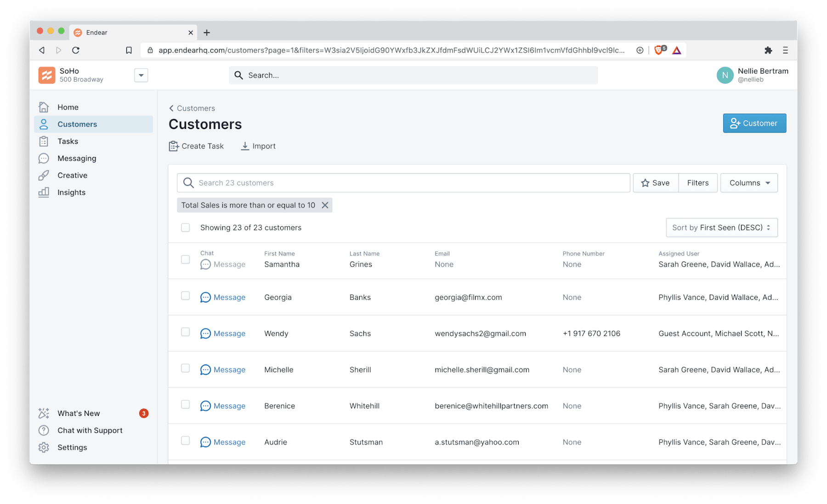
Task: Remove the Total Sales filter chip
Action: 325,205
